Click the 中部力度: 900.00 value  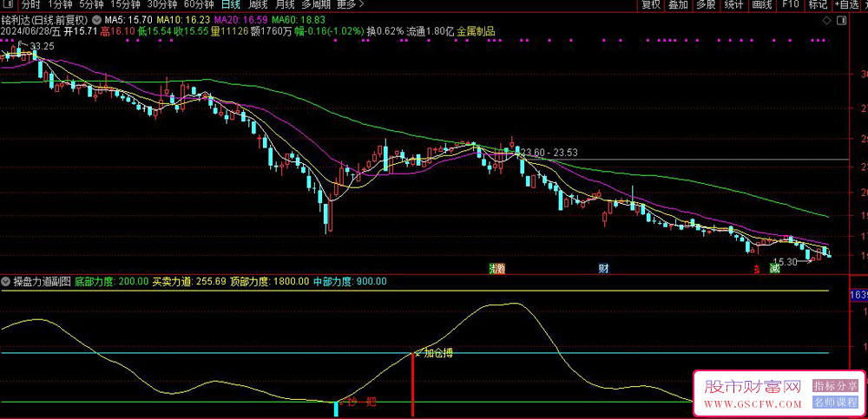(350, 281)
